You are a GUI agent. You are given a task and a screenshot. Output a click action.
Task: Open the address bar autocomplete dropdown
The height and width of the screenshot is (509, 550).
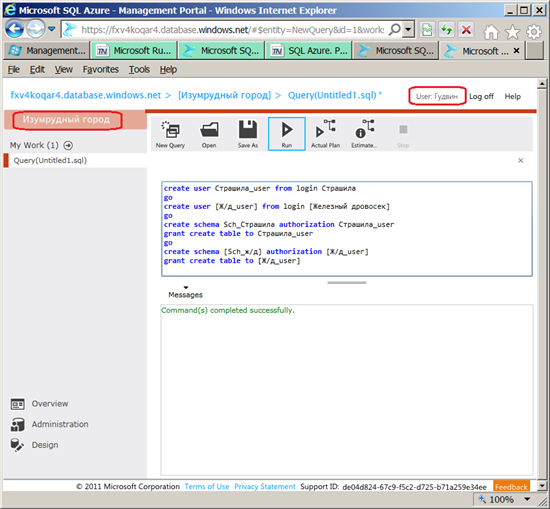coord(408,29)
